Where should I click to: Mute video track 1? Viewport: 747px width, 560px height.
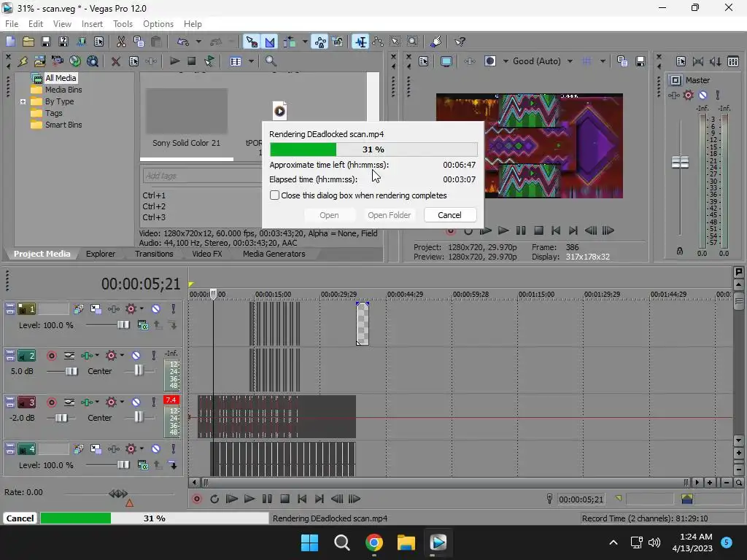click(x=156, y=309)
